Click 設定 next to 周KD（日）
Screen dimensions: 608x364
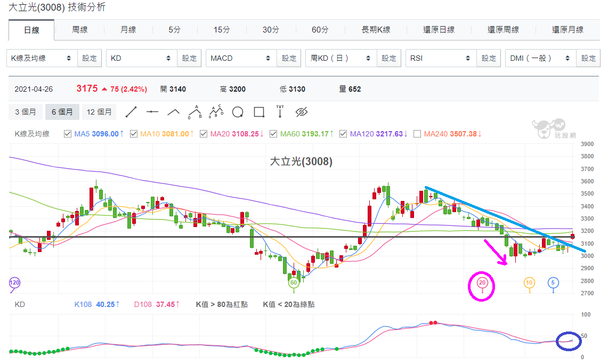(x=389, y=58)
